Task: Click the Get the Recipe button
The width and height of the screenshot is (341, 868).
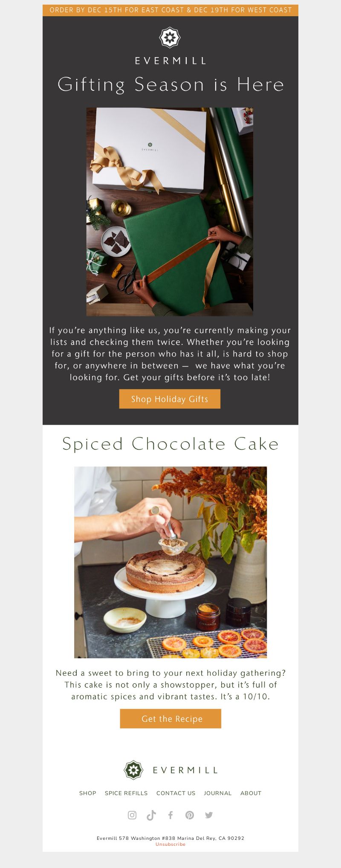Action: (x=170, y=718)
